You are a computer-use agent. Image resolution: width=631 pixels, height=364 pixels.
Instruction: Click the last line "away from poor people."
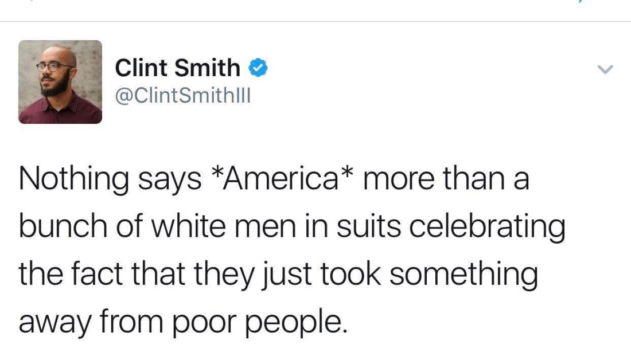(183, 322)
